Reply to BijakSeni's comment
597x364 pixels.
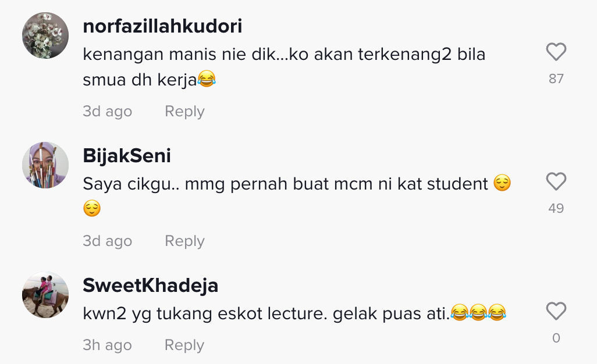[x=184, y=241]
